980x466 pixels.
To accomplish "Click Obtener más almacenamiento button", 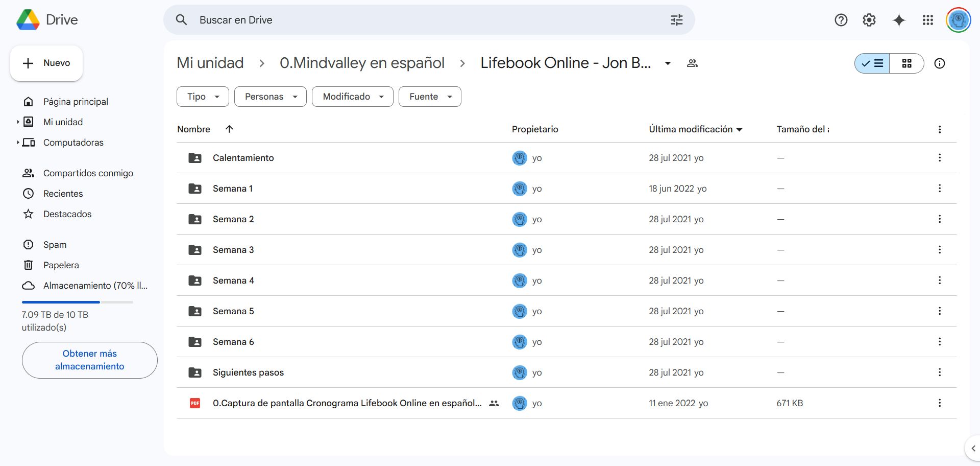I will click(x=90, y=360).
